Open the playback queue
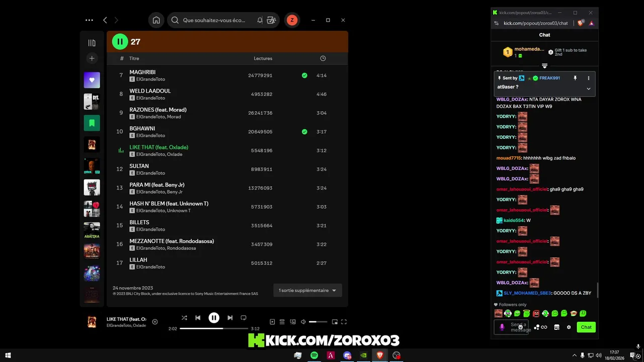 [x=282, y=322]
